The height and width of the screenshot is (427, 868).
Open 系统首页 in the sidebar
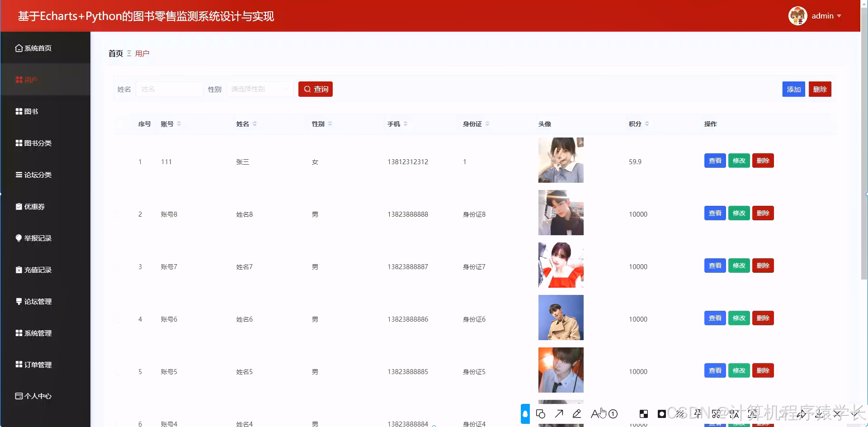pyautogui.click(x=45, y=48)
